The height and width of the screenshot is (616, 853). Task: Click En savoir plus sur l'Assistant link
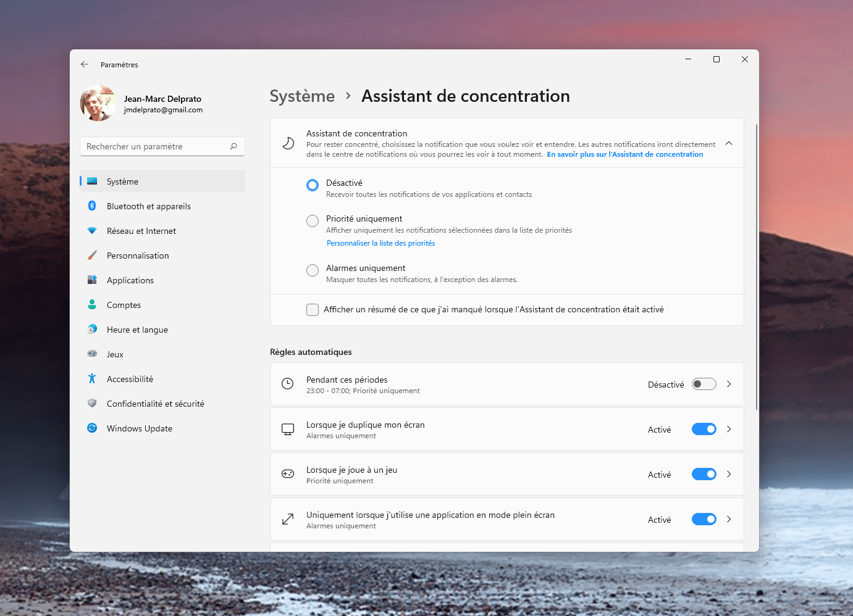pos(625,154)
